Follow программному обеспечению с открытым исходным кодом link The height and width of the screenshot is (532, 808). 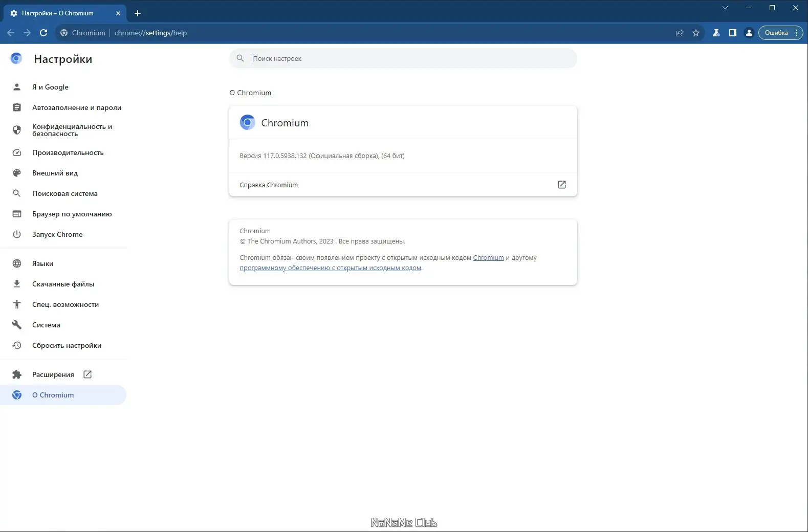coord(331,268)
